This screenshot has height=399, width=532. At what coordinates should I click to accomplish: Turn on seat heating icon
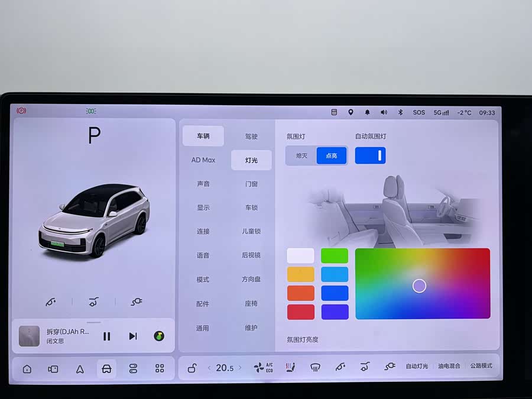[290, 368]
